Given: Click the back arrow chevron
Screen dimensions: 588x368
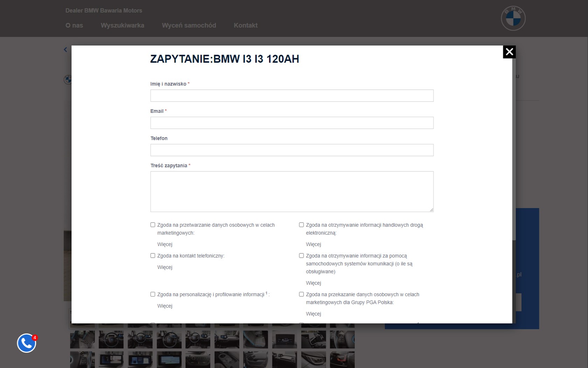Looking at the screenshot, I should point(65,50).
